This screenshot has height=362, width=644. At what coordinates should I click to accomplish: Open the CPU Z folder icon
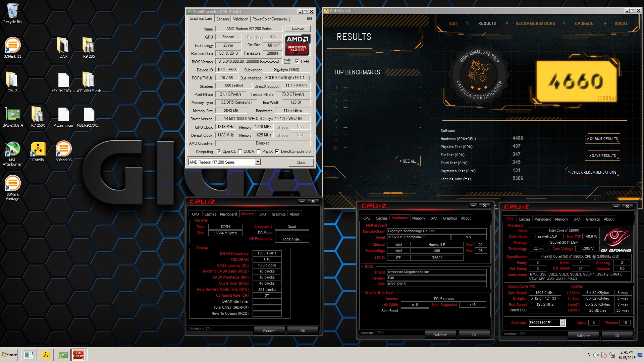(x=12, y=82)
